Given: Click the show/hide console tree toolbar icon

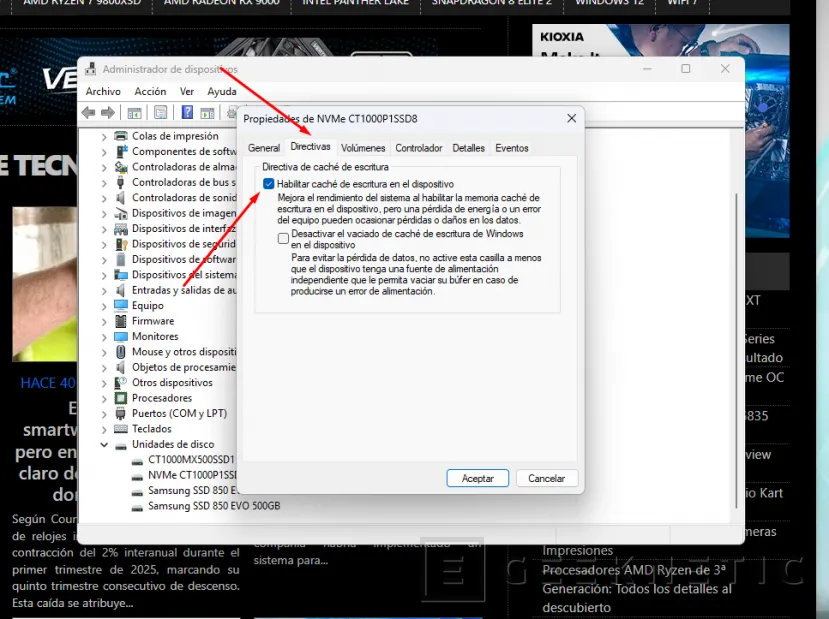Looking at the screenshot, I should tap(134, 113).
